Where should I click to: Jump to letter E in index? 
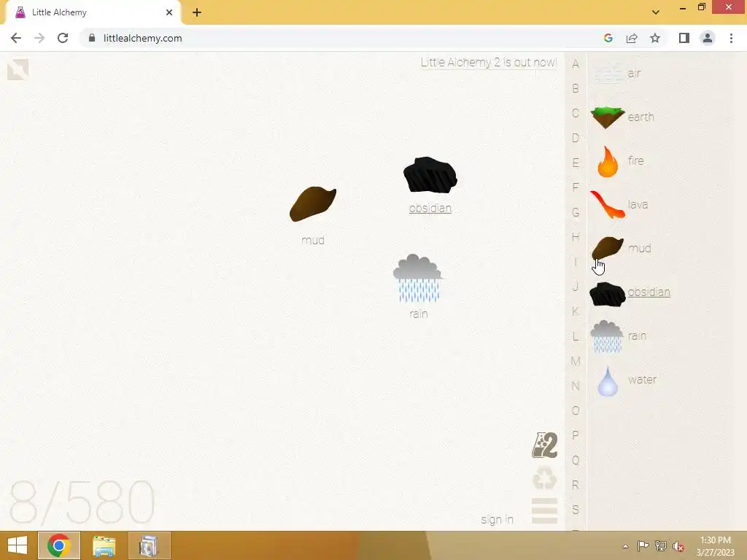click(x=576, y=163)
